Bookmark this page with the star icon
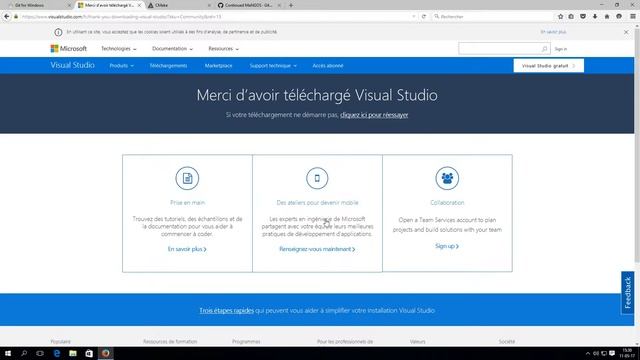Screen dimensions: 640x360 tap(560, 17)
